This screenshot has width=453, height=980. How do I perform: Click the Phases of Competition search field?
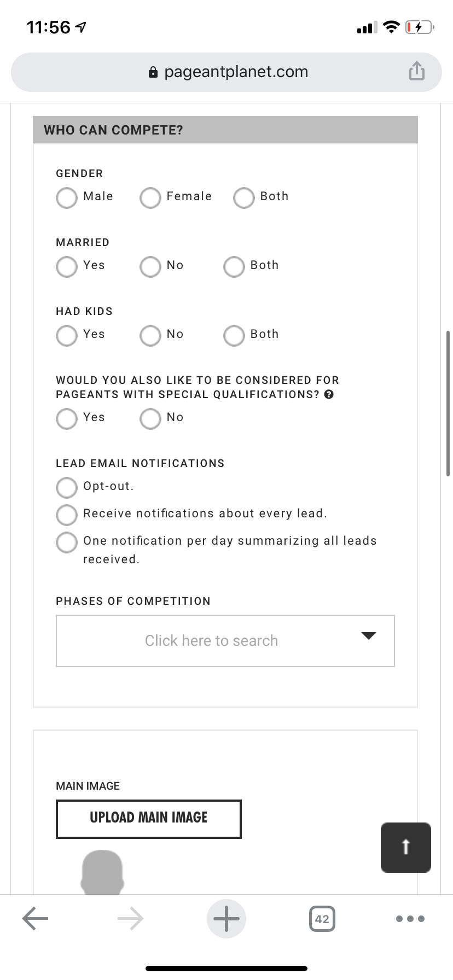(211, 641)
